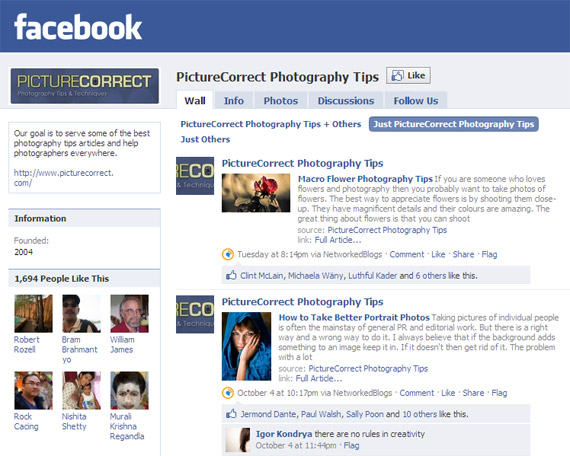Open the Discussions tab
Image resolution: width=570 pixels, height=456 pixels.
[x=346, y=100]
